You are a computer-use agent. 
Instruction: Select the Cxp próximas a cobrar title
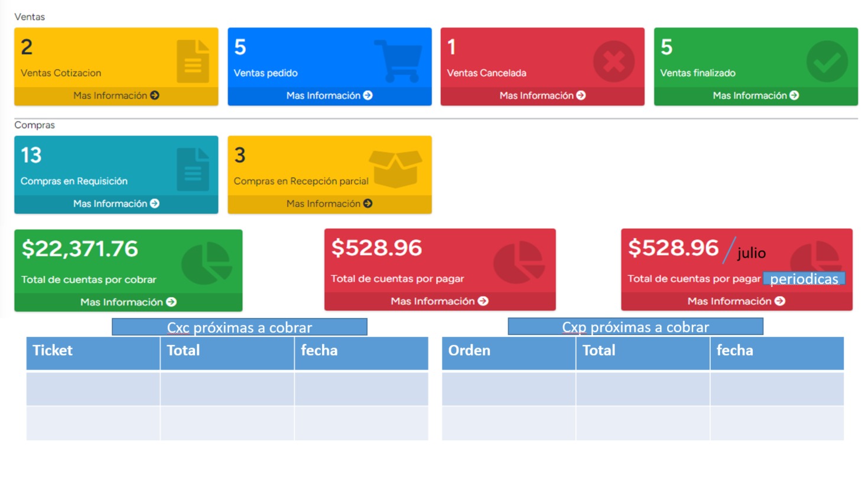[x=635, y=327]
